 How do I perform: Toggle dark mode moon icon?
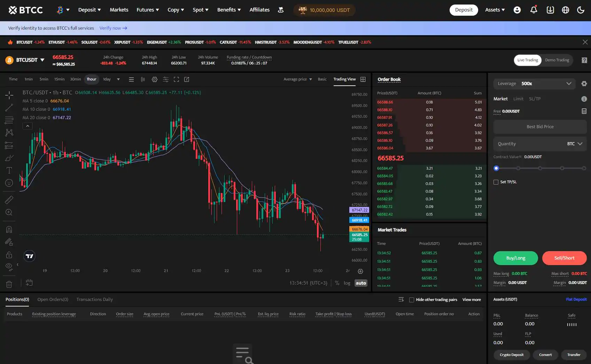pyautogui.click(x=581, y=10)
